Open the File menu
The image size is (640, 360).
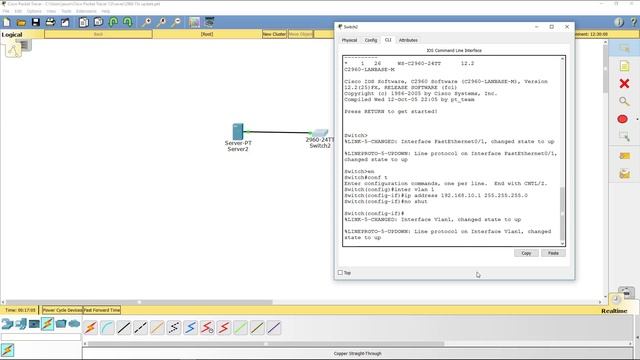6,11
